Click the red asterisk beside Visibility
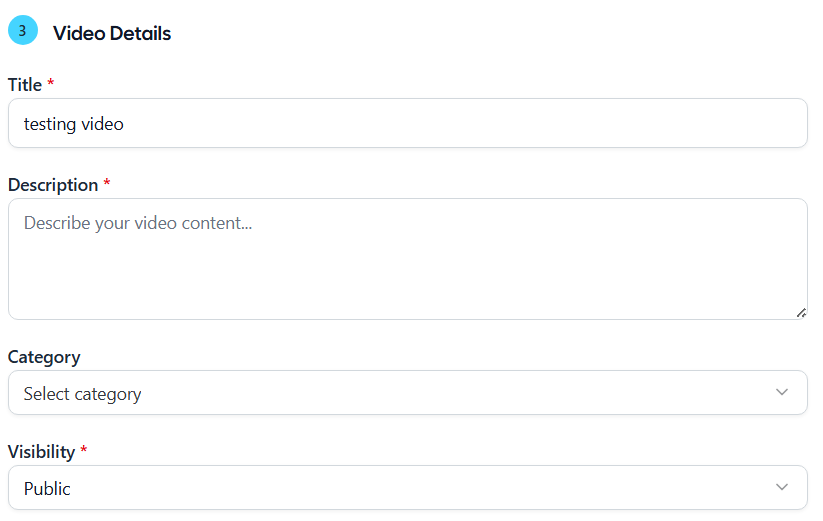Image resolution: width=823 pixels, height=521 pixels. pos(84,452)
